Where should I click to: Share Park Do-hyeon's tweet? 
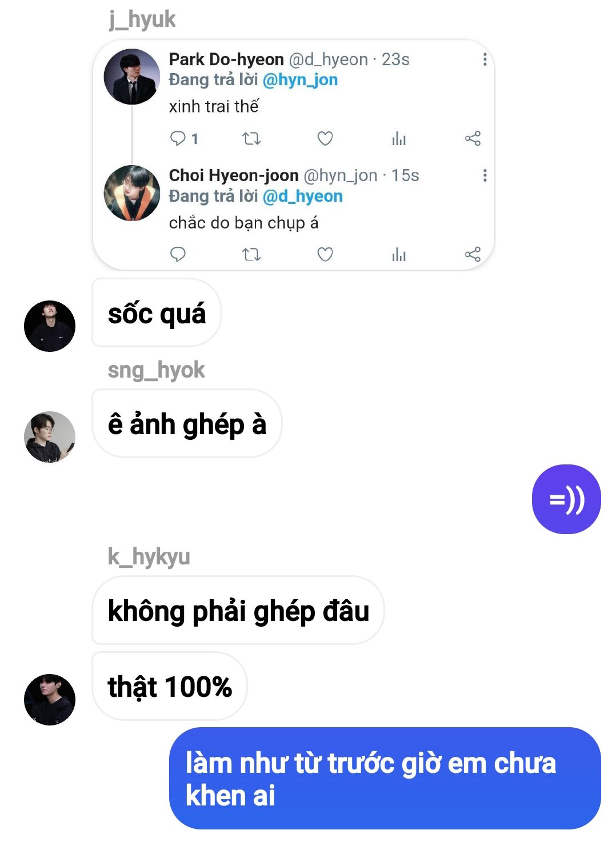(473, 138)
